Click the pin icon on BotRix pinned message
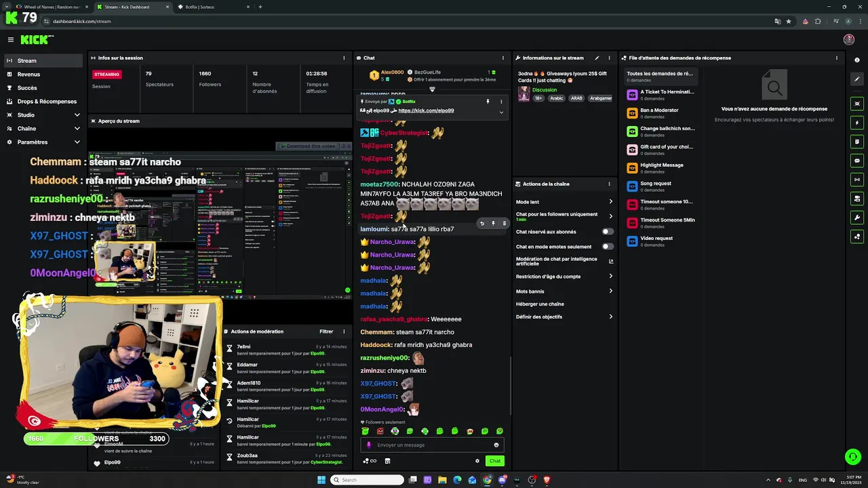868x488 pixels. (488, 102)
